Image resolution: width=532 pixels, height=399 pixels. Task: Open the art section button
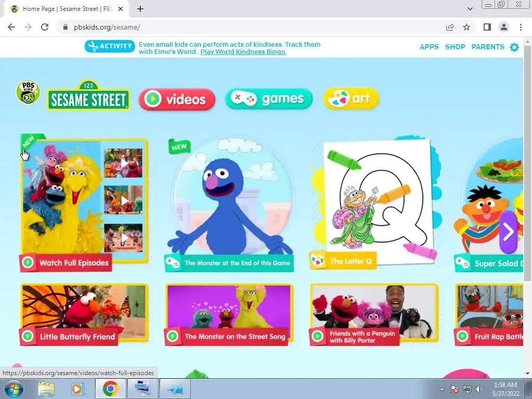point(351,99)
